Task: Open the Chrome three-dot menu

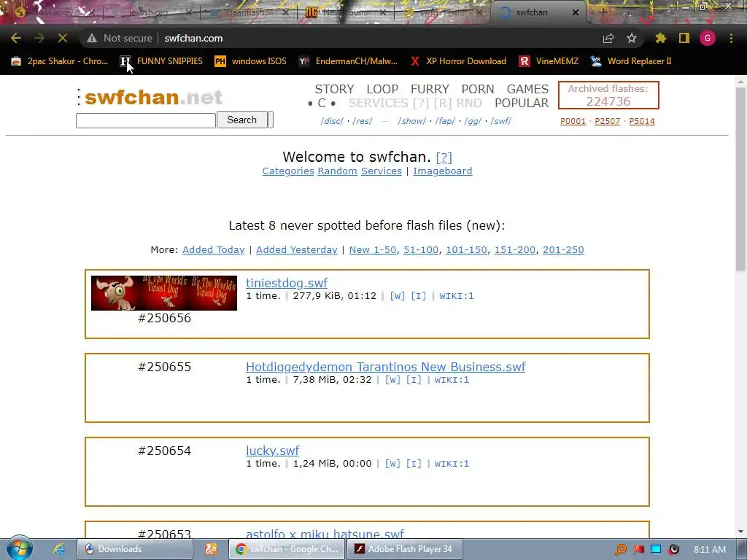Action: (x=731, y=38)
